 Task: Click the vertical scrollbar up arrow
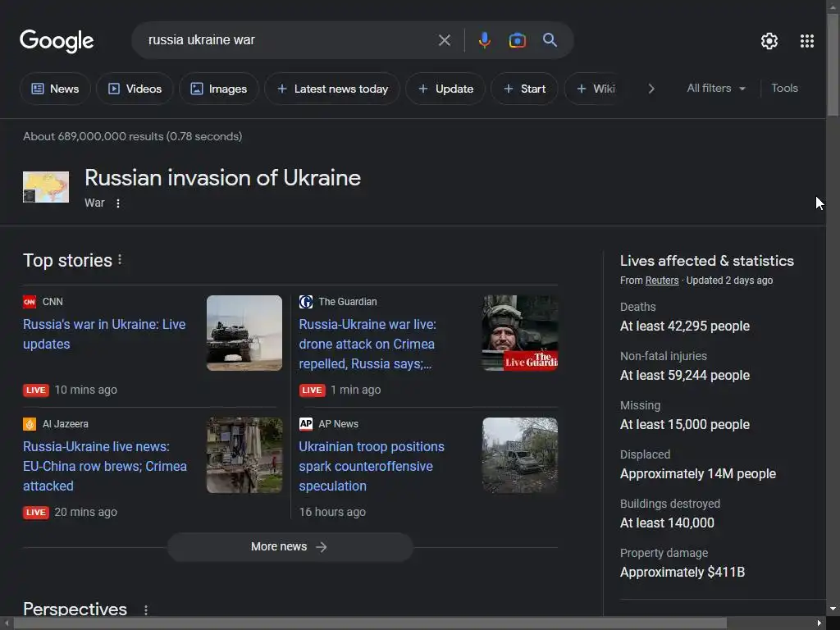pos(833,6)
